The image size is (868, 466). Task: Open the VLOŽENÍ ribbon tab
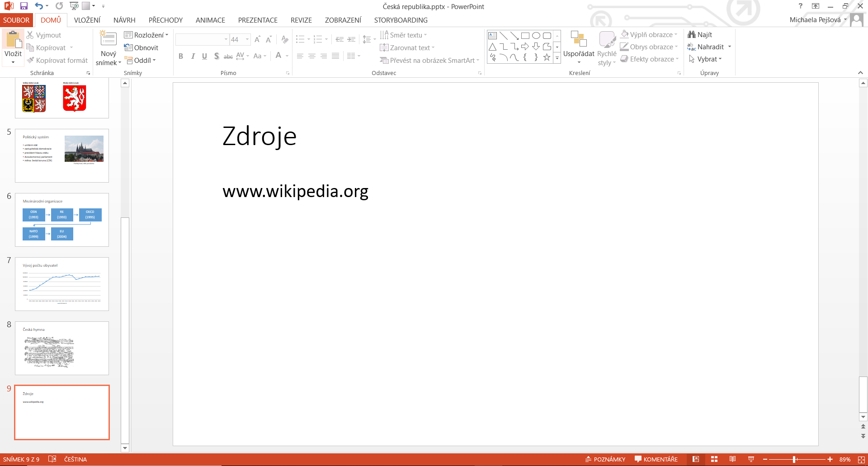(87, 20)
